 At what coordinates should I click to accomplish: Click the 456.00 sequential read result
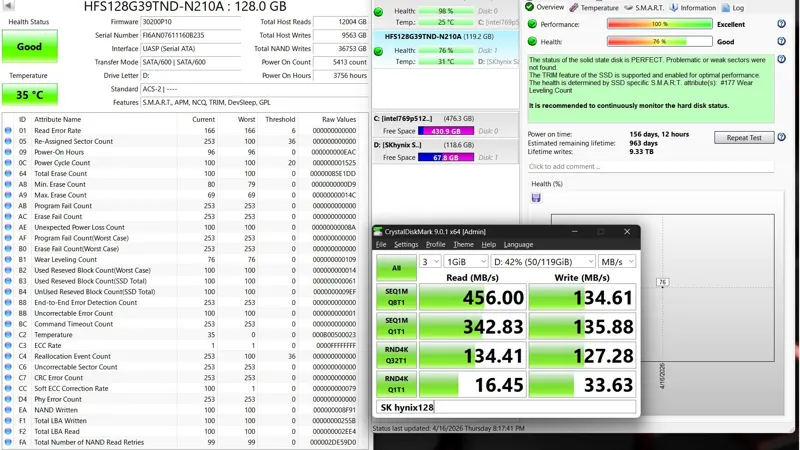pos(472,297)
